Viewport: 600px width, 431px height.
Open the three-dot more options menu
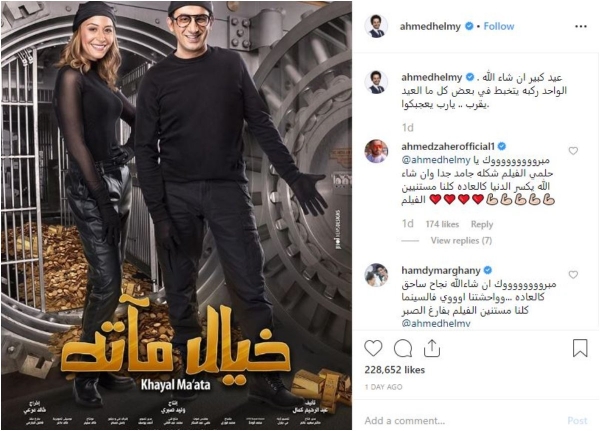click(x=580, y=26)
